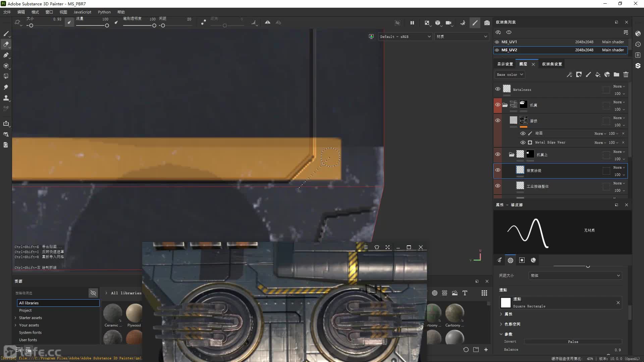The image size is (644, 362).
Task: Open the Python menu
Action: point(104,12)
